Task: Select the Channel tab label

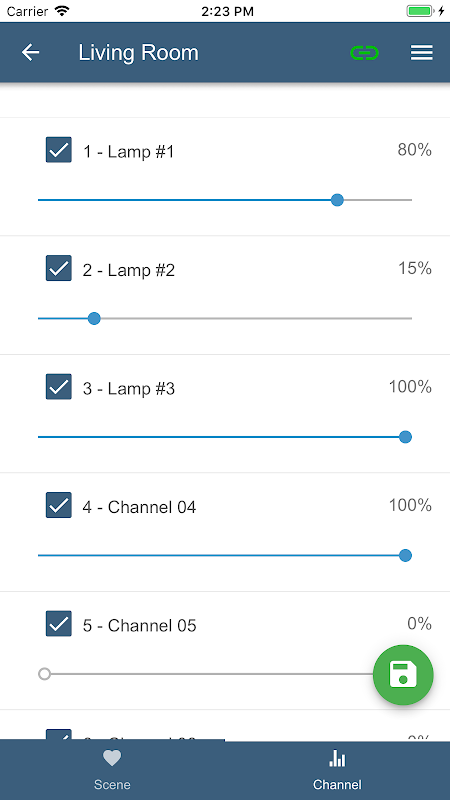Action: pyautogui.click(x=337, y=785)
